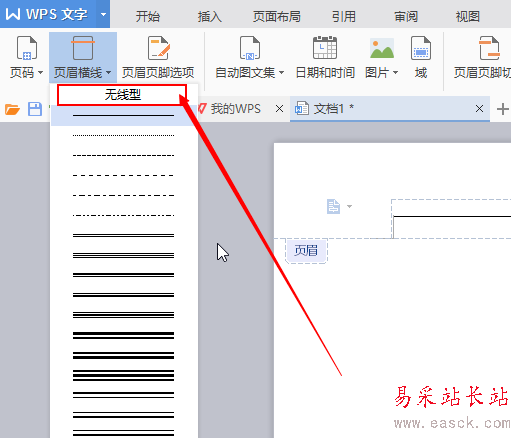This screenshot has width=511, height=438.
Task: Expand the 自动图文集 dropdown arrow
Action: pyautogui.click(x=281, y=72)
